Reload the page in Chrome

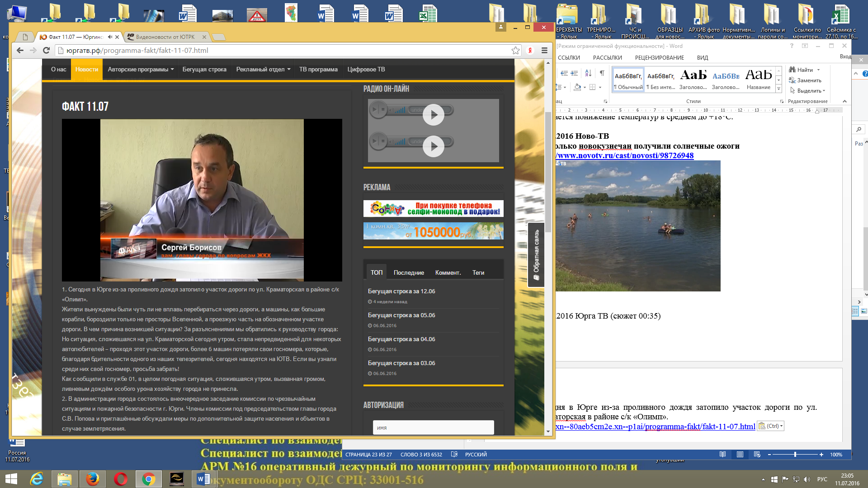pyautogui.click(x=46, y=51)
